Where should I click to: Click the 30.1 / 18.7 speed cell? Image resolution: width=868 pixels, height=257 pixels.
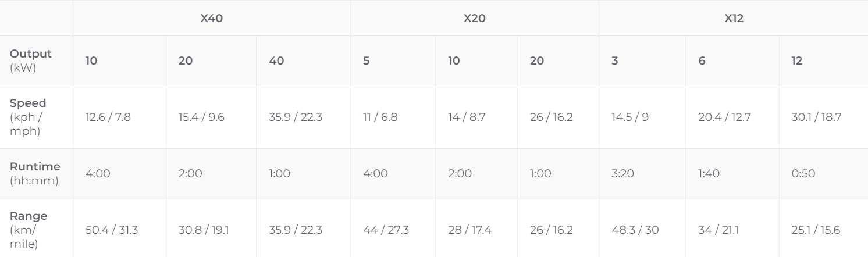[x=816, y=117]
